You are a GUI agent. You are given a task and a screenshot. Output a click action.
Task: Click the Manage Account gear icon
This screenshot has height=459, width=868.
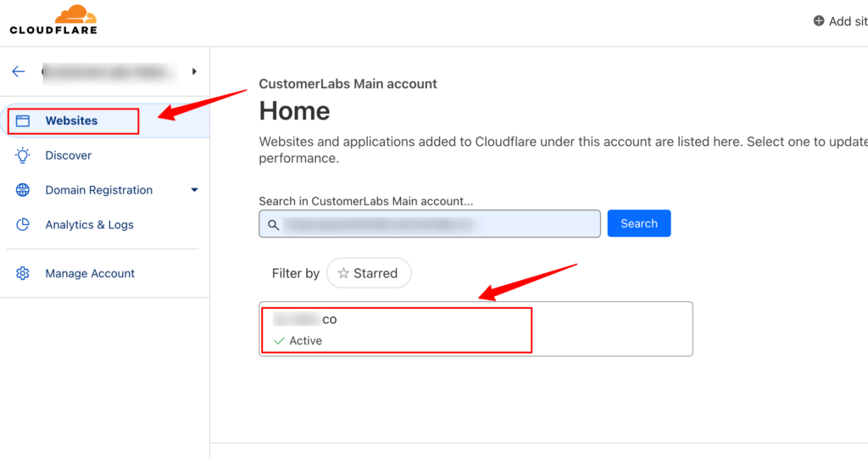pyautogui.click(x=23, y=273)
